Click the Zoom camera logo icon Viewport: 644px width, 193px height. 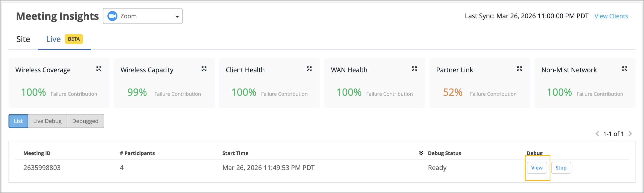tap(112, 16)
